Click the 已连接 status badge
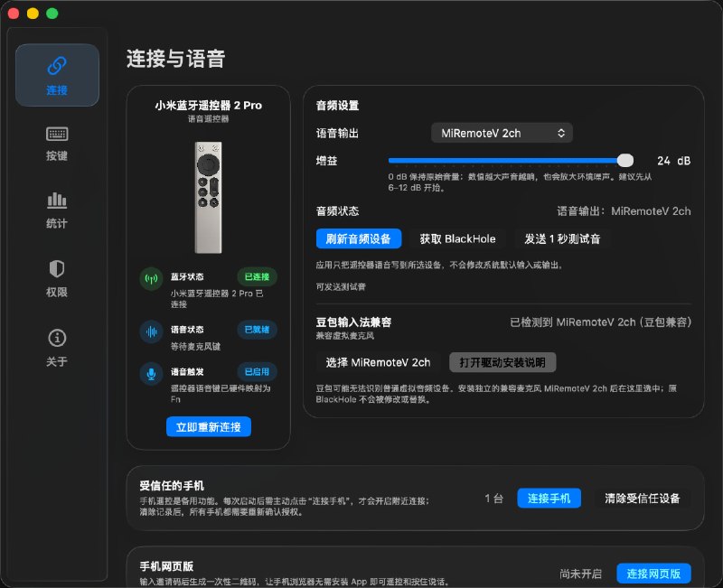 [x=257, y=276]
